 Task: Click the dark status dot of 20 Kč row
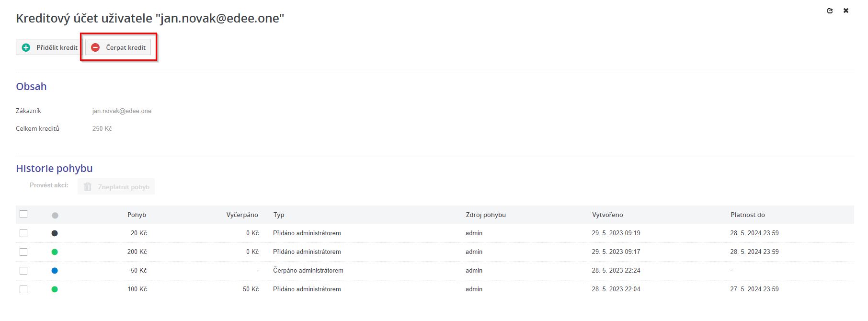pyautogui.click(x=55, y=233)
